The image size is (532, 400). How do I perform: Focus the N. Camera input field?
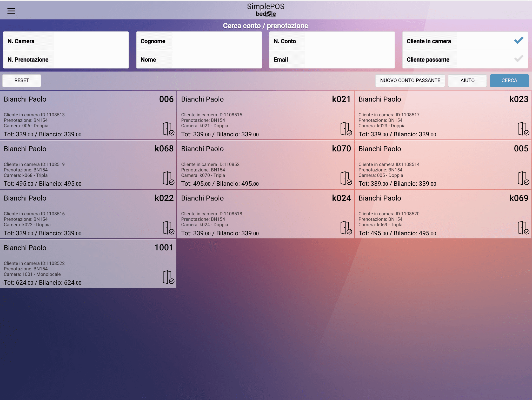[91, 41]
